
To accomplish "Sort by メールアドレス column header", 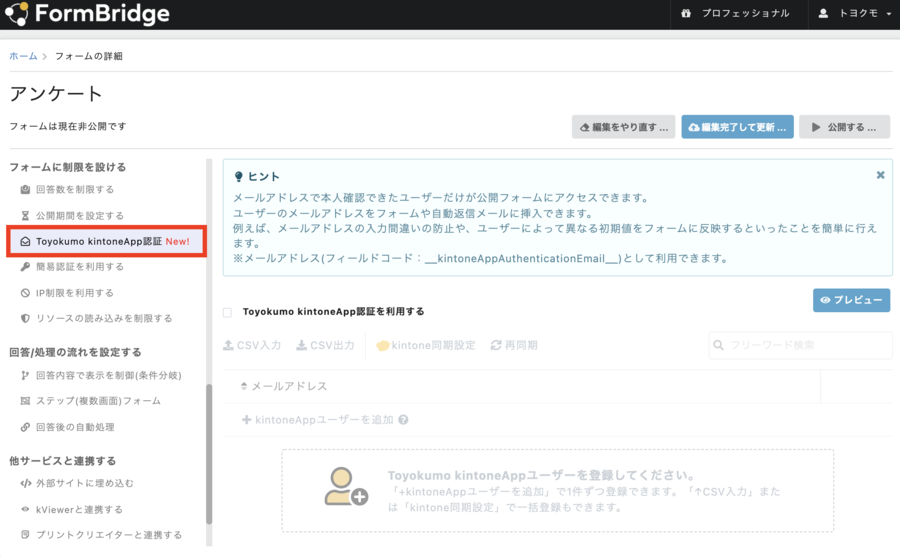I will pos(284,386).
